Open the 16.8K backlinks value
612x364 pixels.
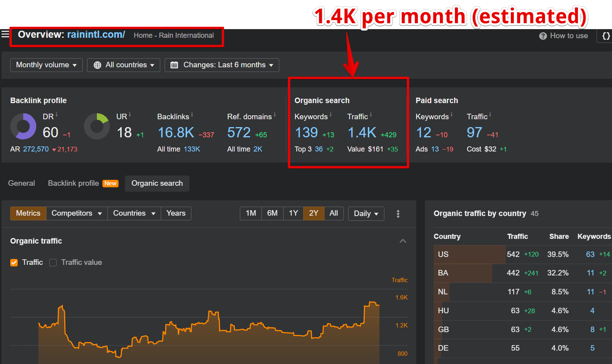pyautogui.click(x=176, y=133)
